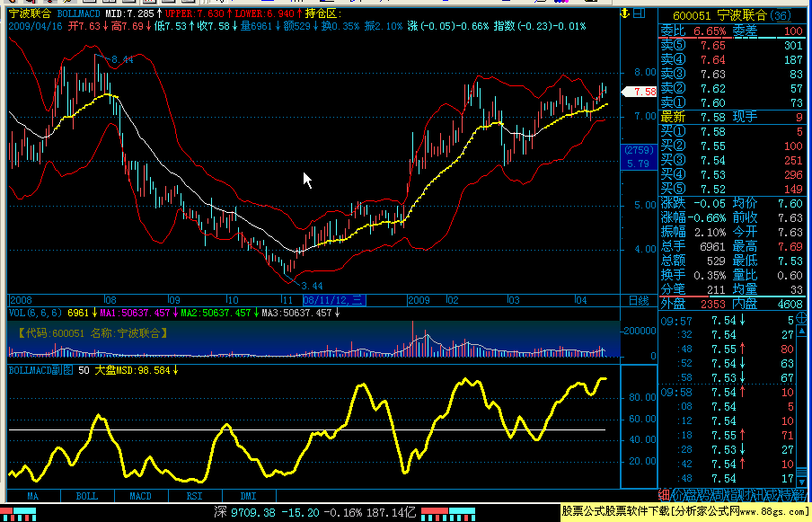Click the 04 month marker on time axis

coord(581,300)
